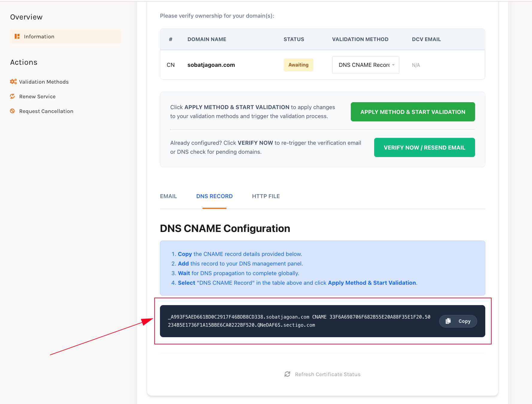Open the DNS CNAME Record validation dropdown
Image resolution: width=532 pixels, height=404 pixels.
click(x=365, y=65)
